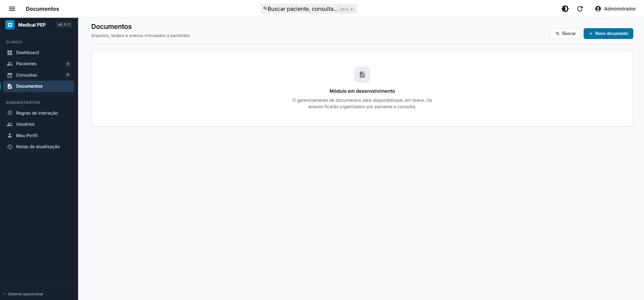Click the Notas de atualização history icon
Viewport: 644px width, 300px height.
10,147
